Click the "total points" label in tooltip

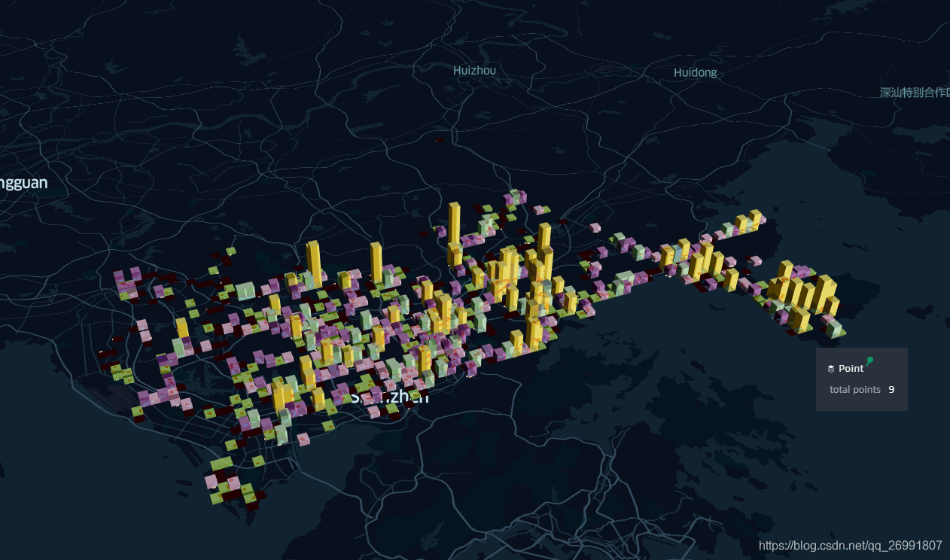tap(855, 390)
